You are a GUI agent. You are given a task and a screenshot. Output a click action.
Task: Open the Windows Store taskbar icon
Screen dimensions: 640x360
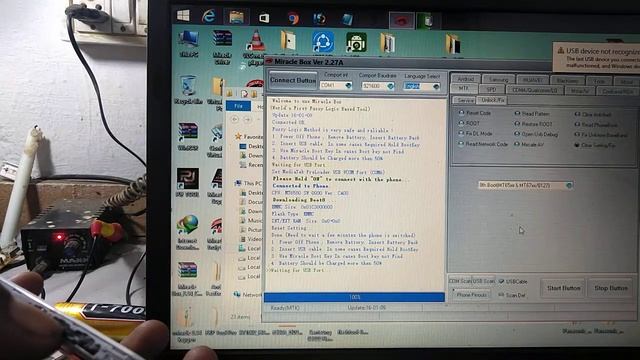coord(264,18)
